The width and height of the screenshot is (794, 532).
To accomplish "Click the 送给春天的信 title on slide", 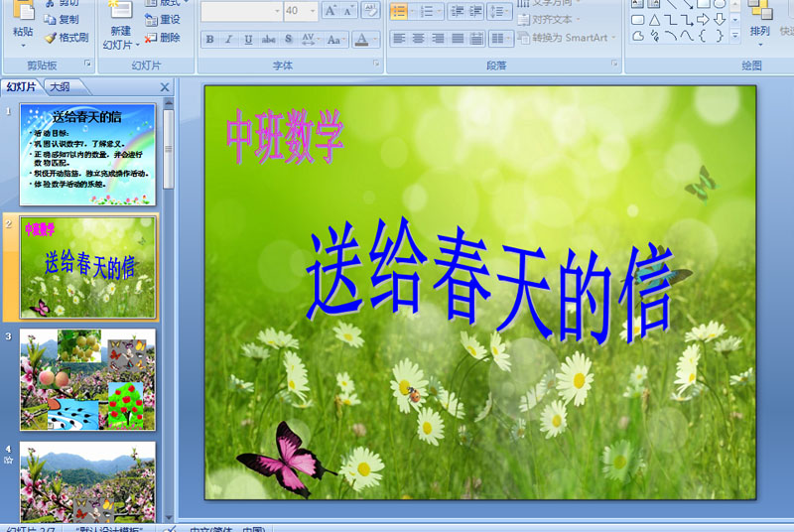I will coord(489,282).
